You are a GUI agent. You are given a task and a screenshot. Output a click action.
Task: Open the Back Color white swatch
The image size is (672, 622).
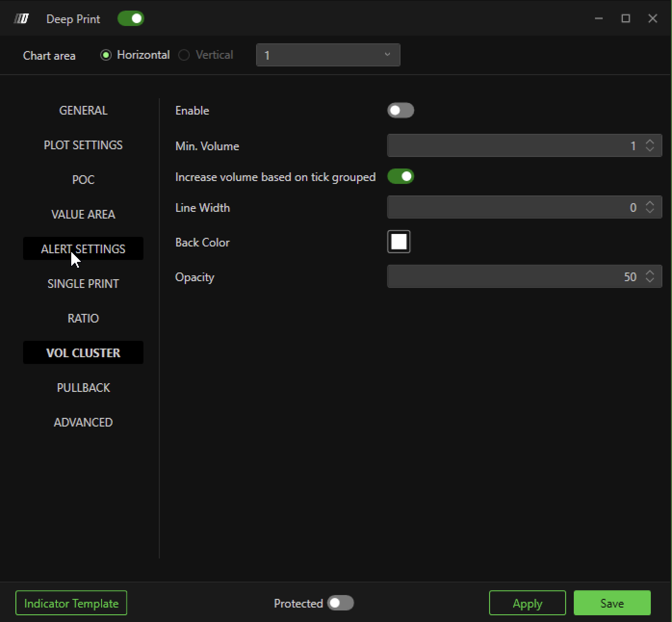click(399, 242)
